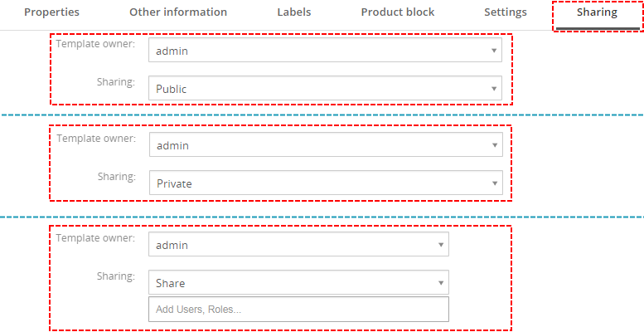
Task: Click the Add Users, Roles input field
Action: click(298, 310)
